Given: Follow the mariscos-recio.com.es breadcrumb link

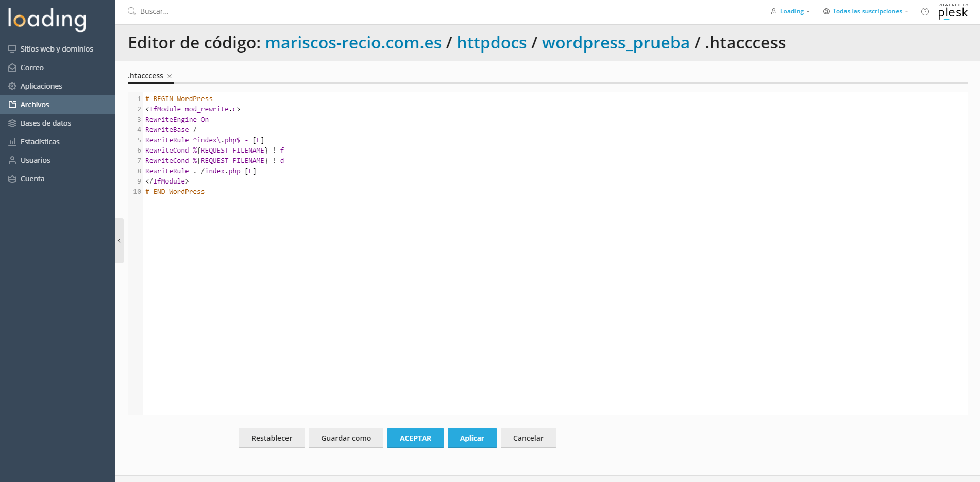Looking at the screenshot, I should (x=353, y=43).
